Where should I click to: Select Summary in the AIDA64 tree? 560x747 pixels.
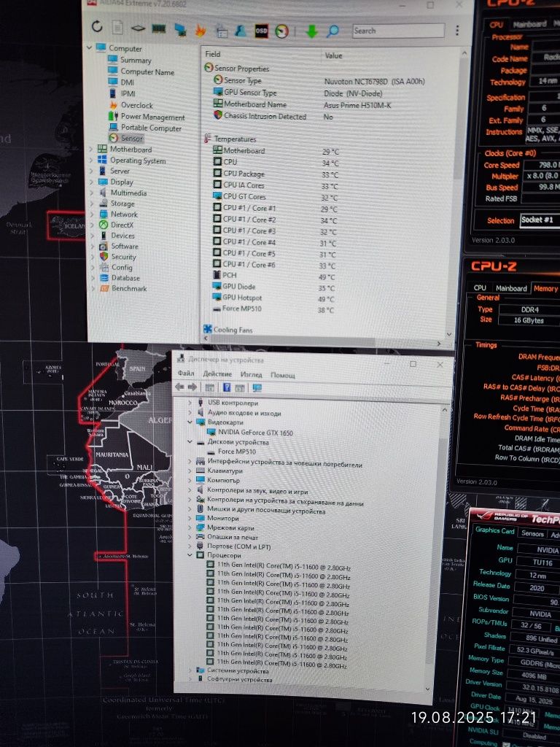pos(136,60)
